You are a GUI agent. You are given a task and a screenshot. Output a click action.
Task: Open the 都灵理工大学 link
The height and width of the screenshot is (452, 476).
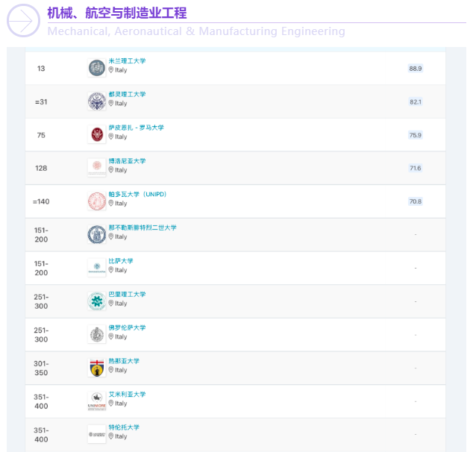[x=127, y=95]
